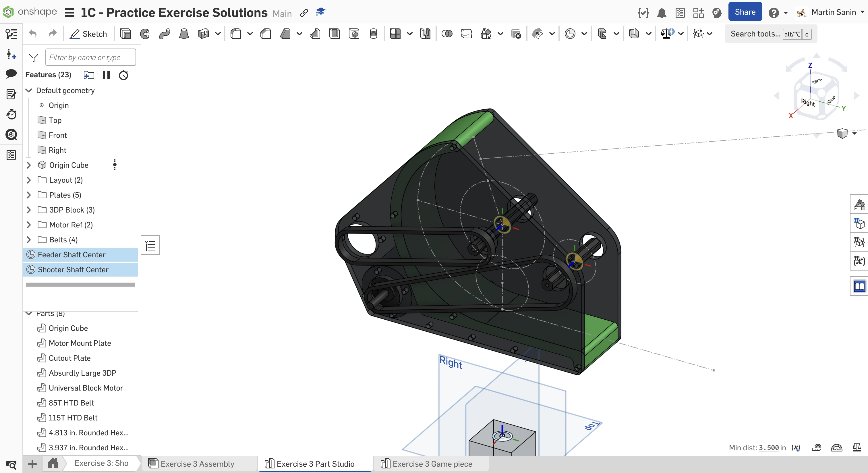
Task: Select the Revolve tool icon
Action: tap(145, 34)
